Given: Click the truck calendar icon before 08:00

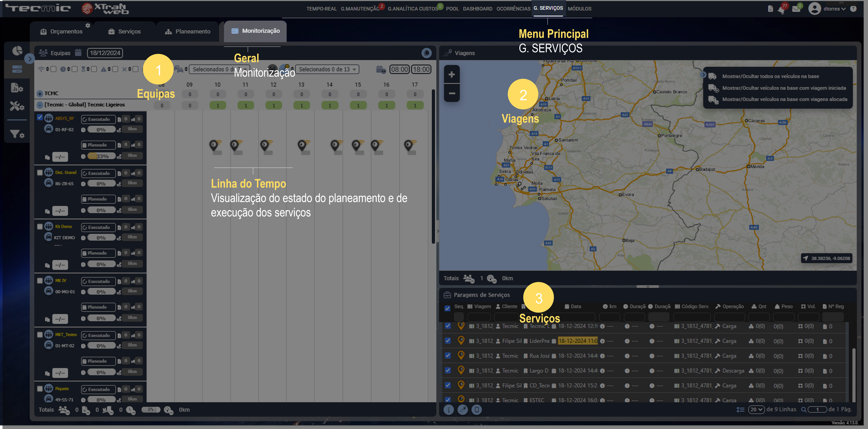Looking at the screenshot, I should [381, 69].
